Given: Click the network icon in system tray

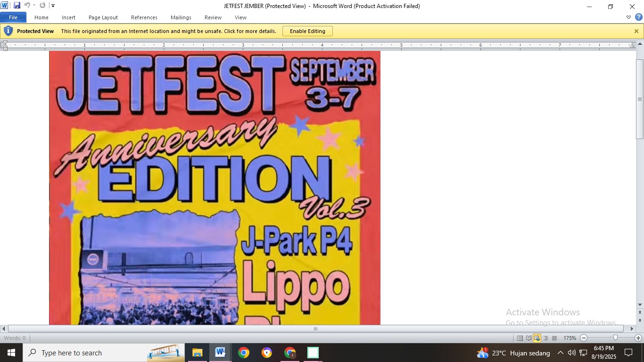Looking at the screenshot, I should [583, 353].
